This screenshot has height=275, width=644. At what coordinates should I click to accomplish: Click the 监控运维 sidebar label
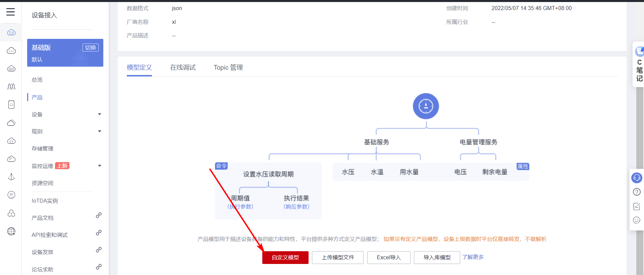43,166
